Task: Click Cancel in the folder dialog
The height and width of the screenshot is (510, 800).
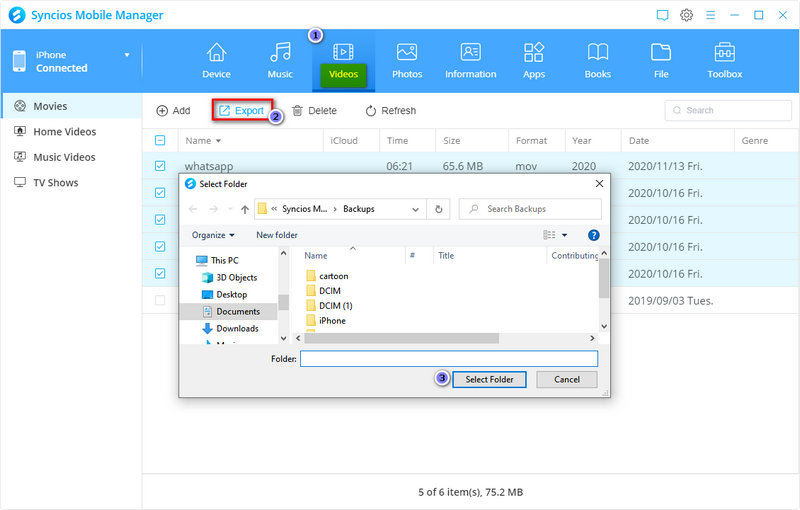Action: [x=566, y=380]
